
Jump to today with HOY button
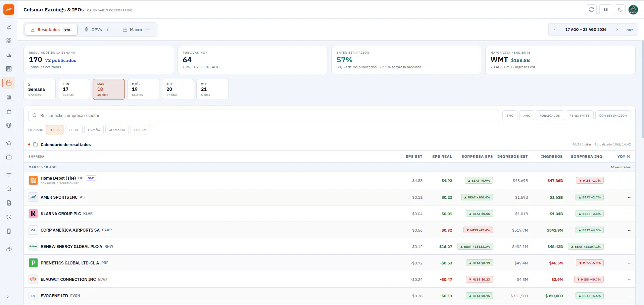[630, 29]
